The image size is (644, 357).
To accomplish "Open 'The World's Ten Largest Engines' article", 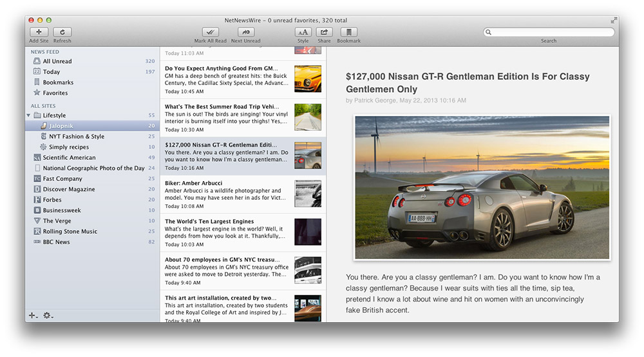I will pyautogui.click(x=243, y=233).
